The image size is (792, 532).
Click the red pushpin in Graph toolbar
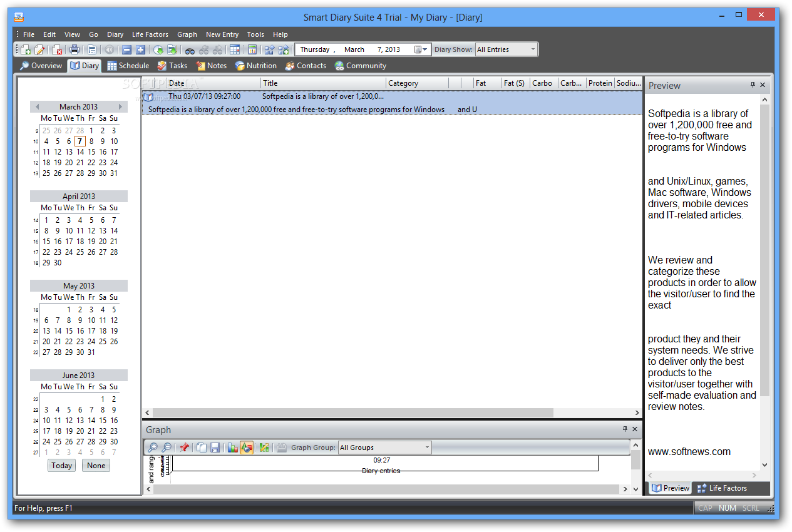pos(184,448)
